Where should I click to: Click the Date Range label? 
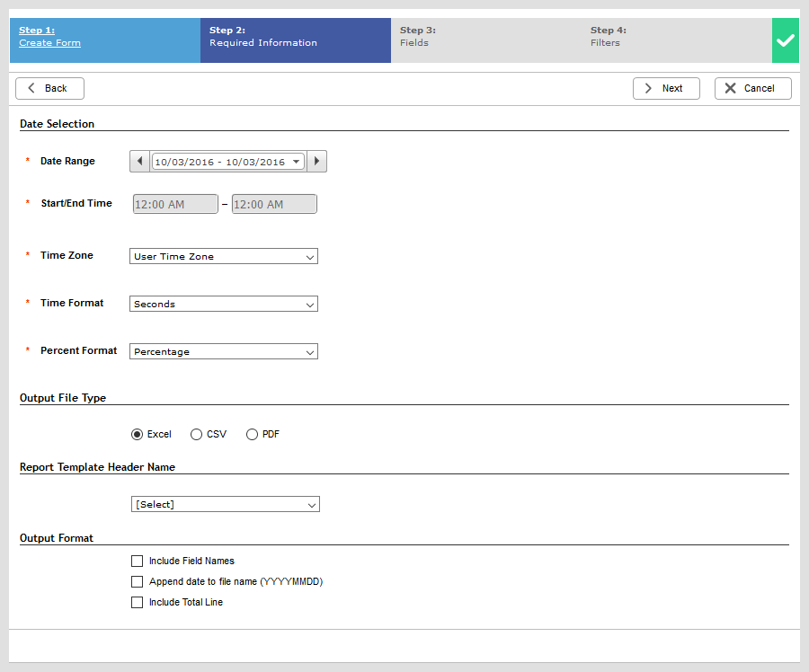click(x=67, y=161)
